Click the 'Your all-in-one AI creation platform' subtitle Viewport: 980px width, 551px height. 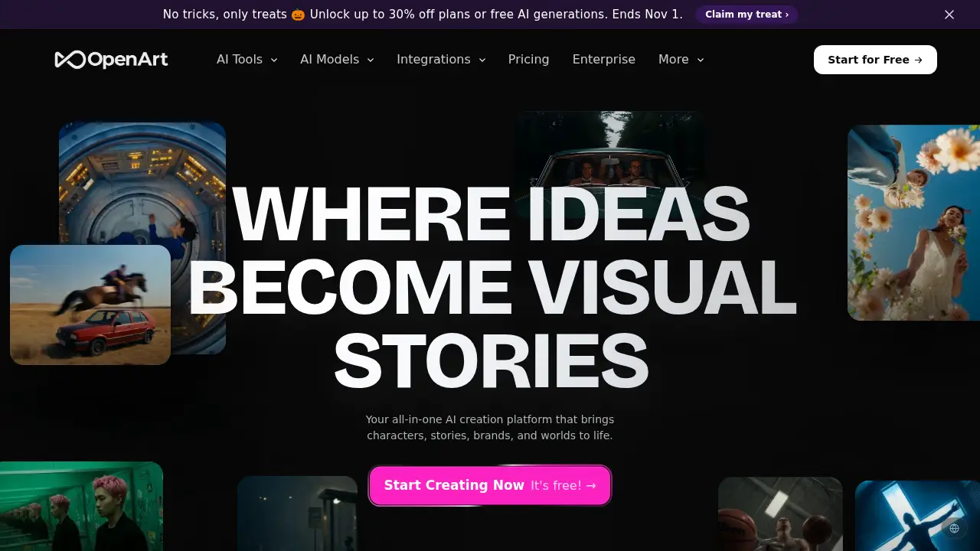[490, 427]
